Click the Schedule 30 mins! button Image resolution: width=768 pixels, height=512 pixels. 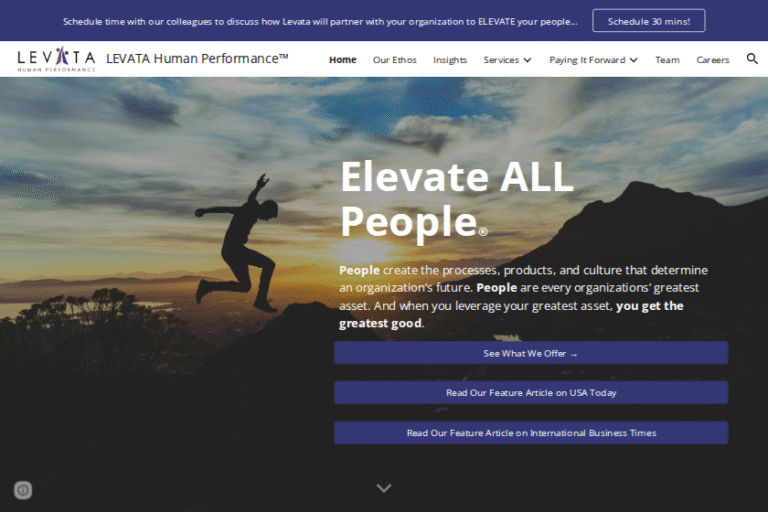click(648, 21)
